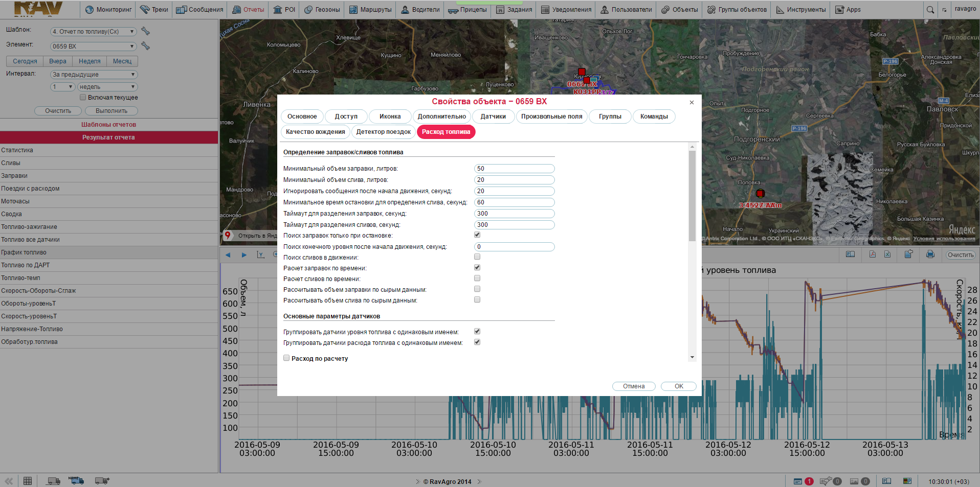Click the dialog's vertical scrollbar thumb

(x=692, y=195)
